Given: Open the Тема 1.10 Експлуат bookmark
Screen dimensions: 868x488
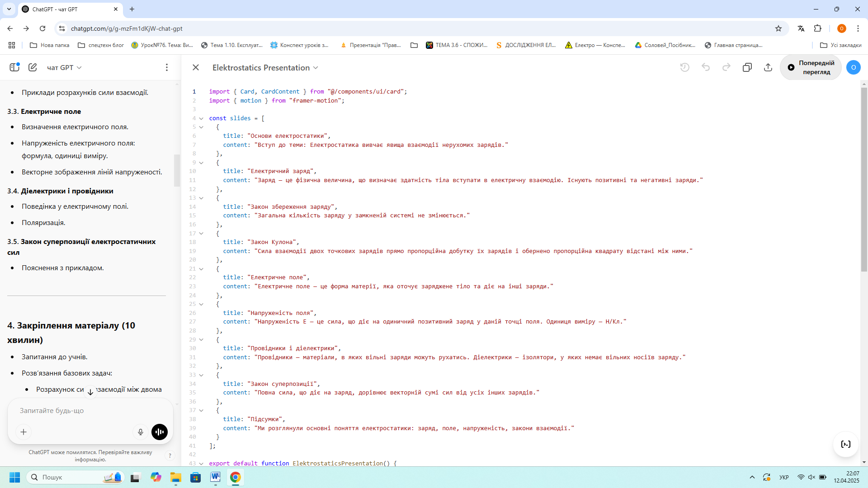Looking at the screenshot, I should tap(231, 45).
